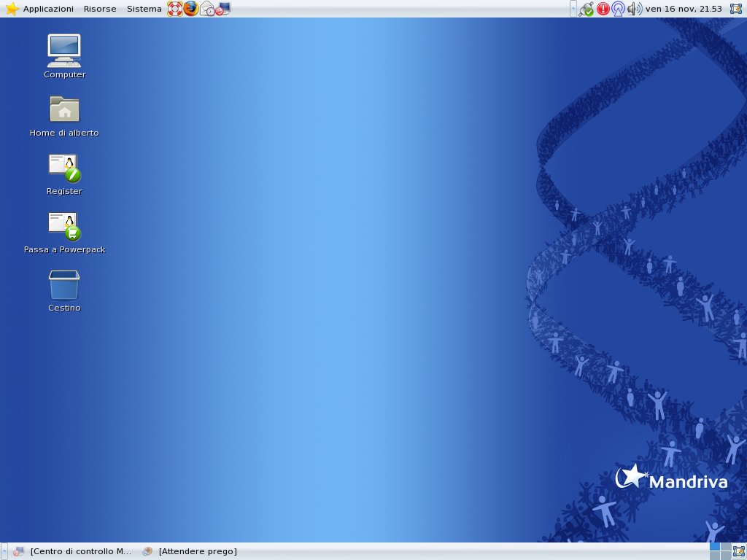Open the mail and calendar launcher icon
Viewport: 747px width, 560px height.
coord(207,9)
